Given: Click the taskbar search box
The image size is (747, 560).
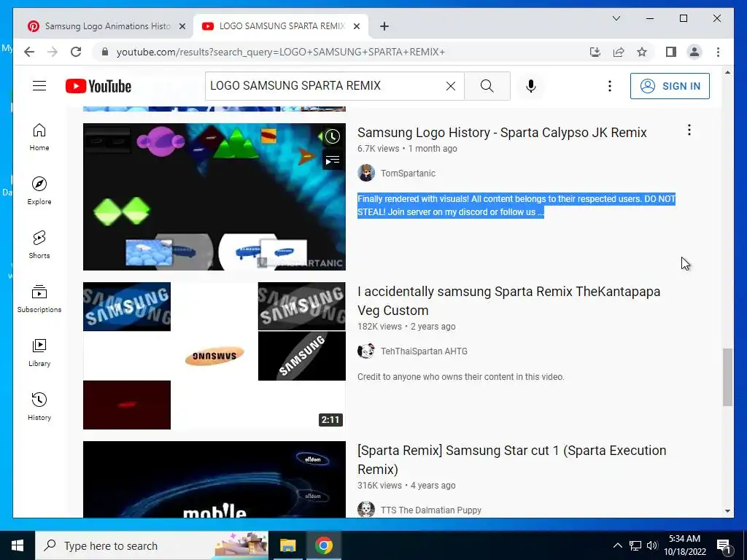Looking at the screenshot, I should (152, 545).
